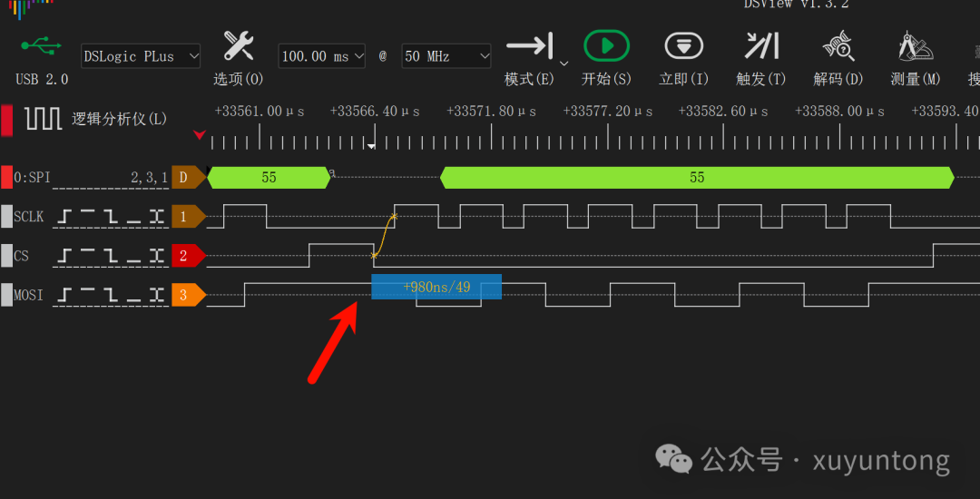Click the logic analyzer square-wave icon
This screenshot has width=980, height=499.
pos(44,118)
